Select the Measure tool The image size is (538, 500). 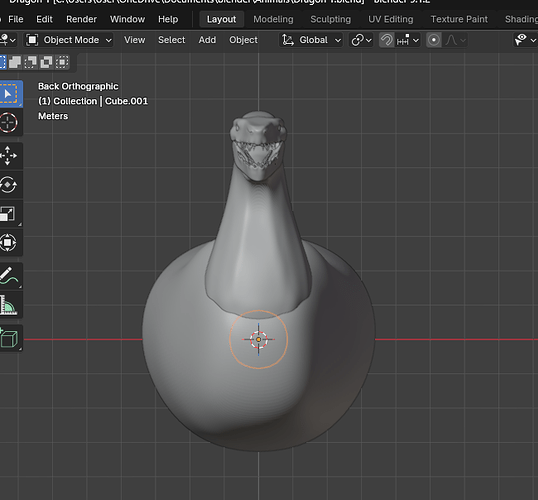[x=9, y=305]
